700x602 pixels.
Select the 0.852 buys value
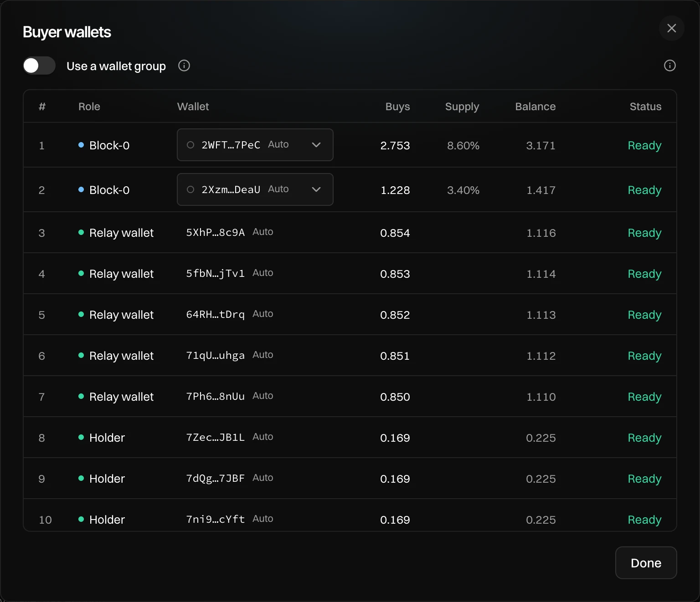(x=395, y=315)
